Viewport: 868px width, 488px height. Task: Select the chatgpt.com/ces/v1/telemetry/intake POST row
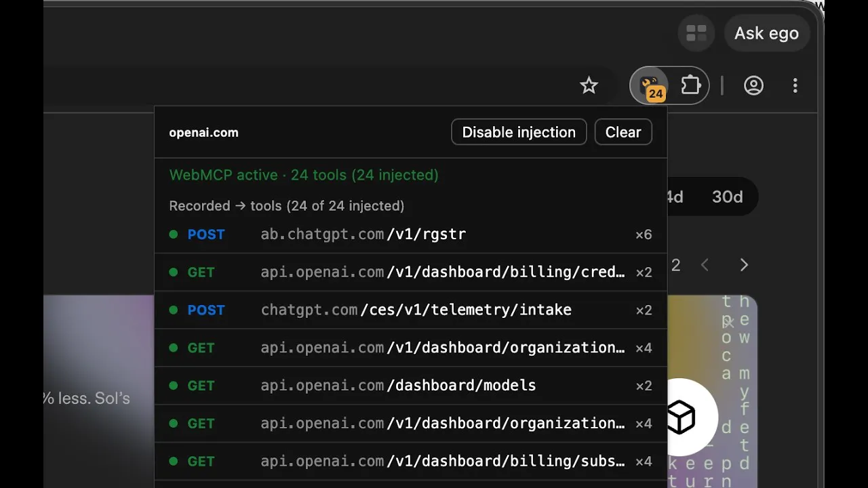point(411,310)
